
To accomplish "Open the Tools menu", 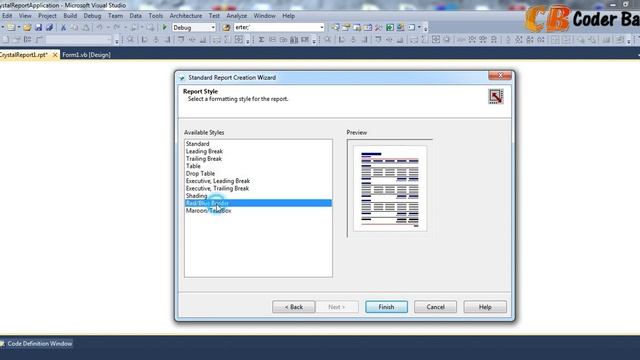I will point(156,16).
